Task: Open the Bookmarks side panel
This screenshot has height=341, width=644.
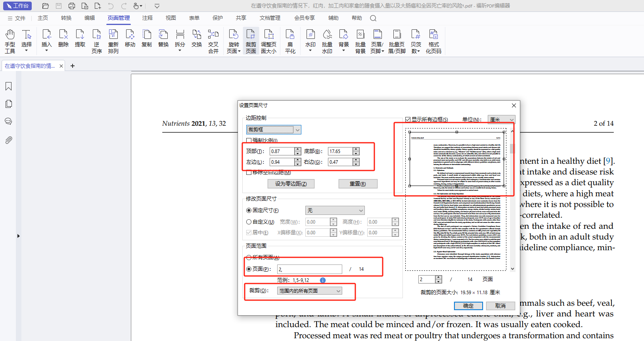Action: 8,86
